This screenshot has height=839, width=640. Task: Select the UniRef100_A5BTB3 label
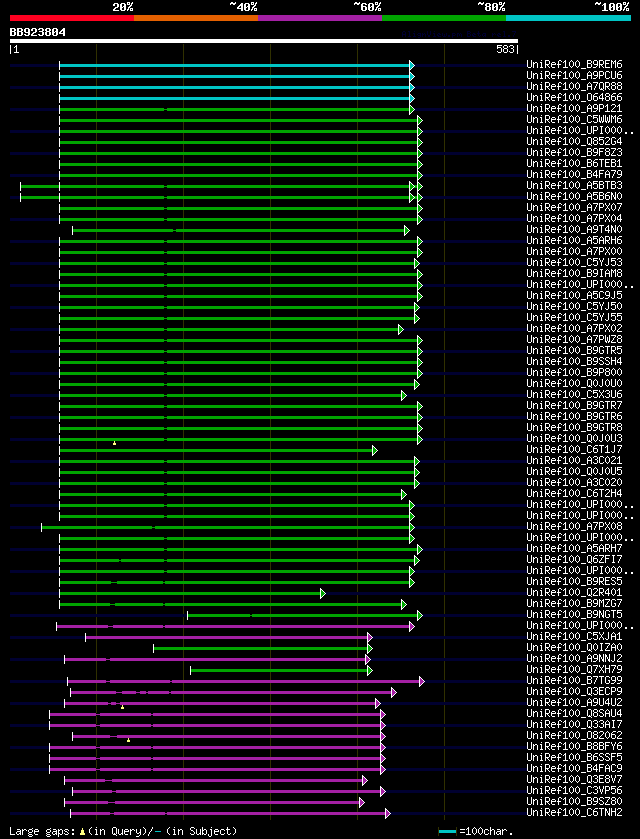[574, 186]
